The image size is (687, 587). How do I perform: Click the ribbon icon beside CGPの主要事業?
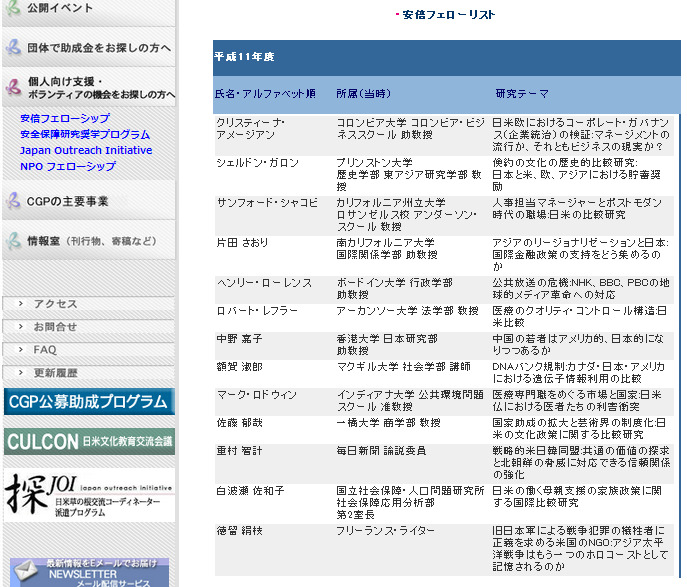tap(13, 201)
